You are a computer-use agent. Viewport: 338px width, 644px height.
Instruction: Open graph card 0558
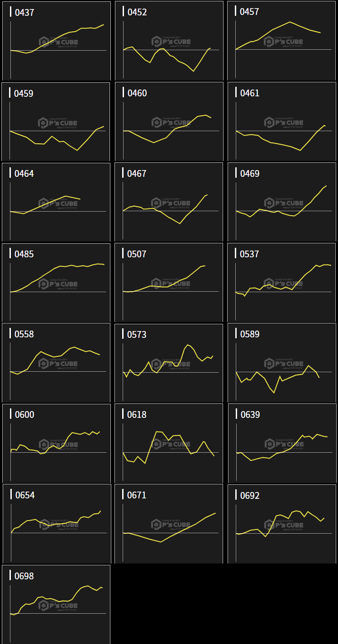56,363
